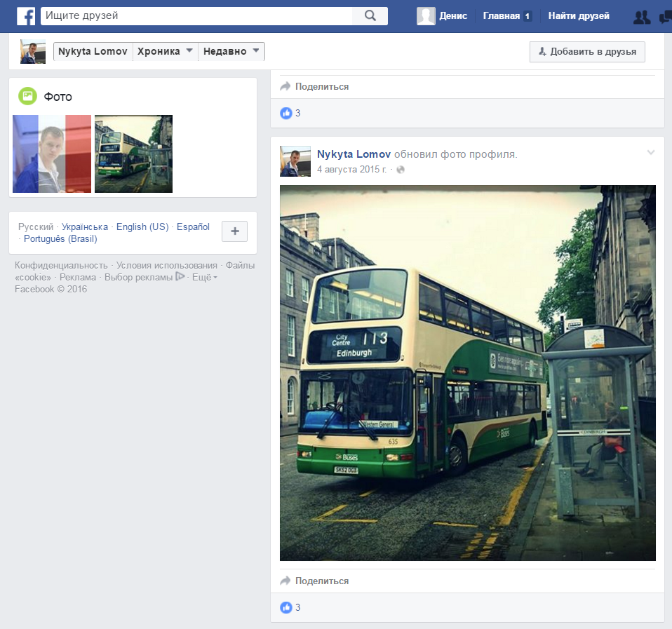672x629 pixels.
Task: Click the green Photos section icon
Action: pos(27,96)
